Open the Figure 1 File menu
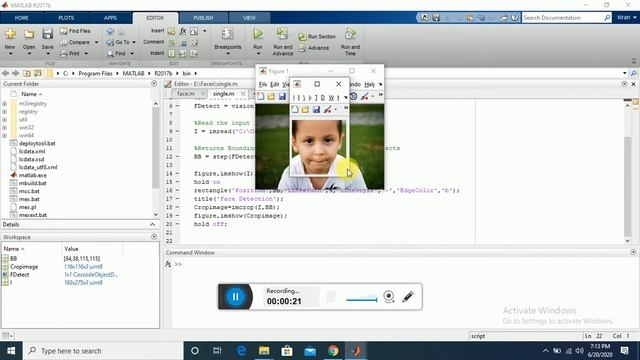 point(263,84)
